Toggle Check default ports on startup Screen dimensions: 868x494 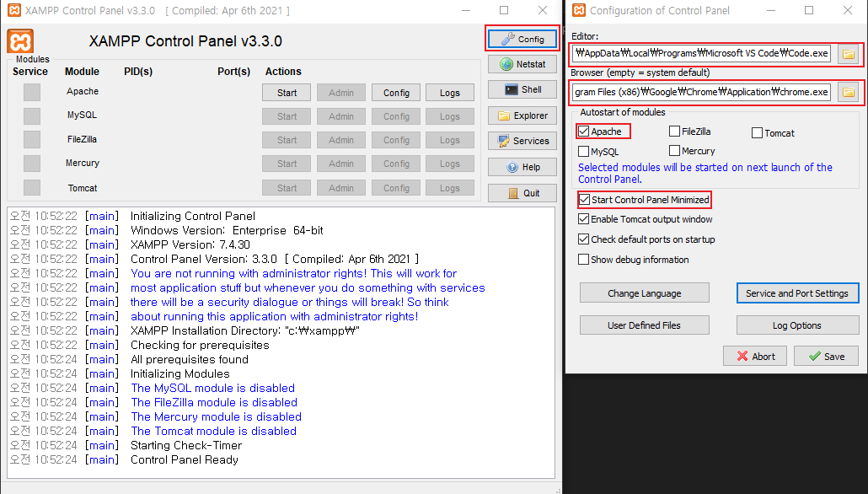[583, 239]
